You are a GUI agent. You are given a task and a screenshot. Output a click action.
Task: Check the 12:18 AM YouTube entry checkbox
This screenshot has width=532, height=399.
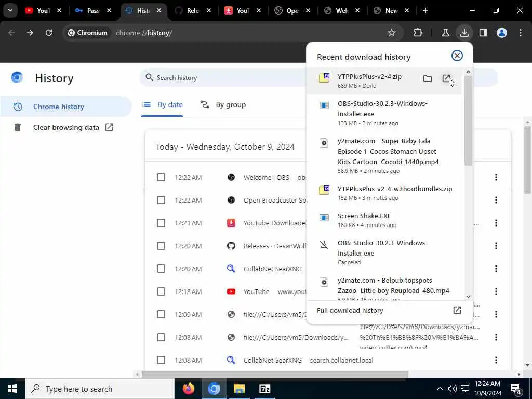[161, 291]
